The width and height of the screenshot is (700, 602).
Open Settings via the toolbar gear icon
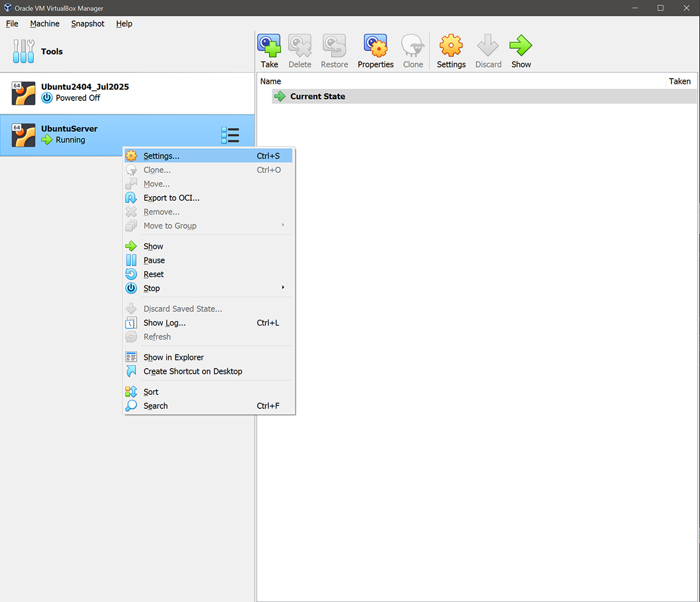click(x=451, y=45)
